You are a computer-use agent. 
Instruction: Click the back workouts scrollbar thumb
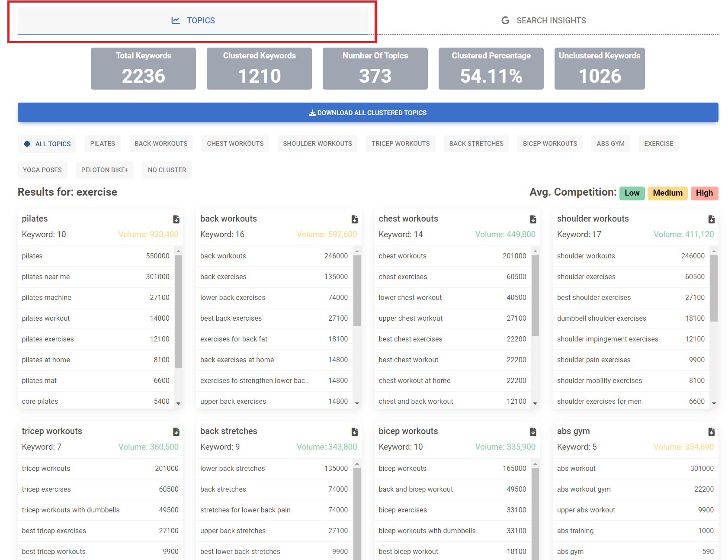coord(357,290)
